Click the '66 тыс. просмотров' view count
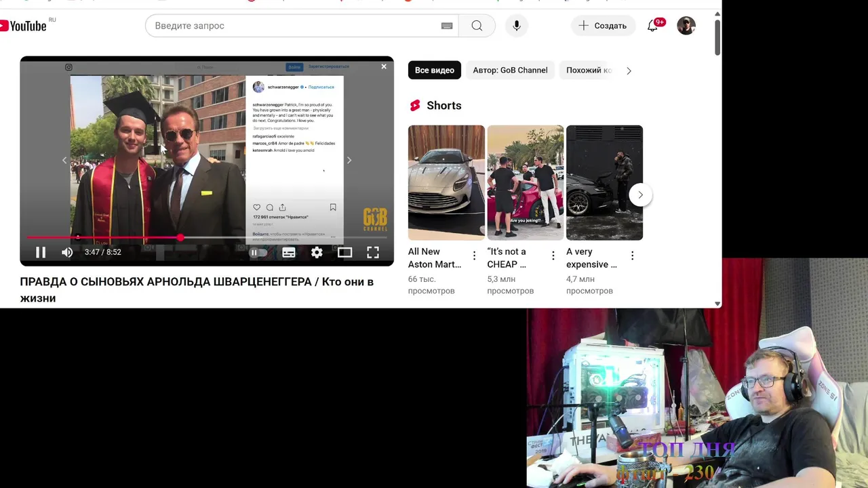Image resolution: width=868 pixels, height=488 pixels. tap(431, 285)
